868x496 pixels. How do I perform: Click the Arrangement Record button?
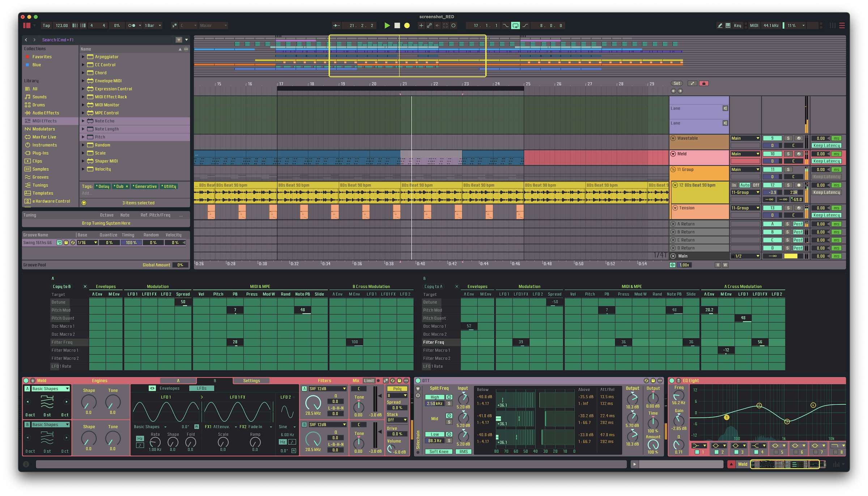407,26
